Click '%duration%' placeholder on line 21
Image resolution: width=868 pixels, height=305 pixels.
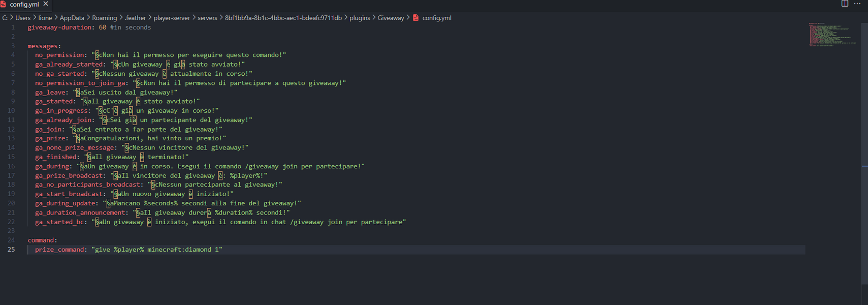pos(234,212)
